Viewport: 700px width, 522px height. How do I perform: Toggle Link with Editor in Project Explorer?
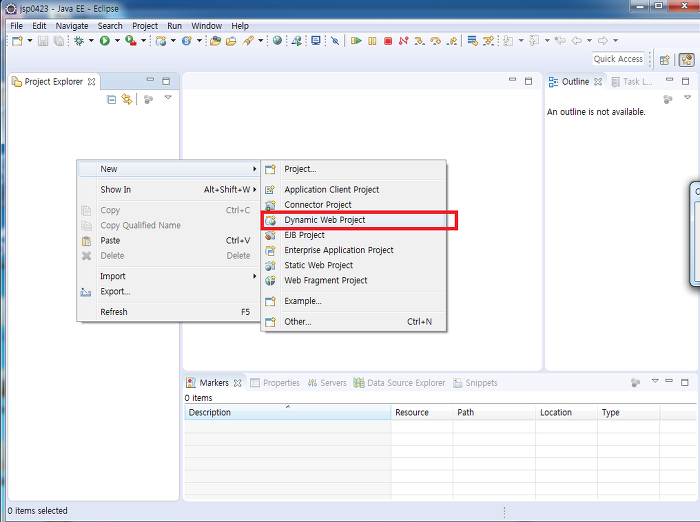click(x=127, y=99)
